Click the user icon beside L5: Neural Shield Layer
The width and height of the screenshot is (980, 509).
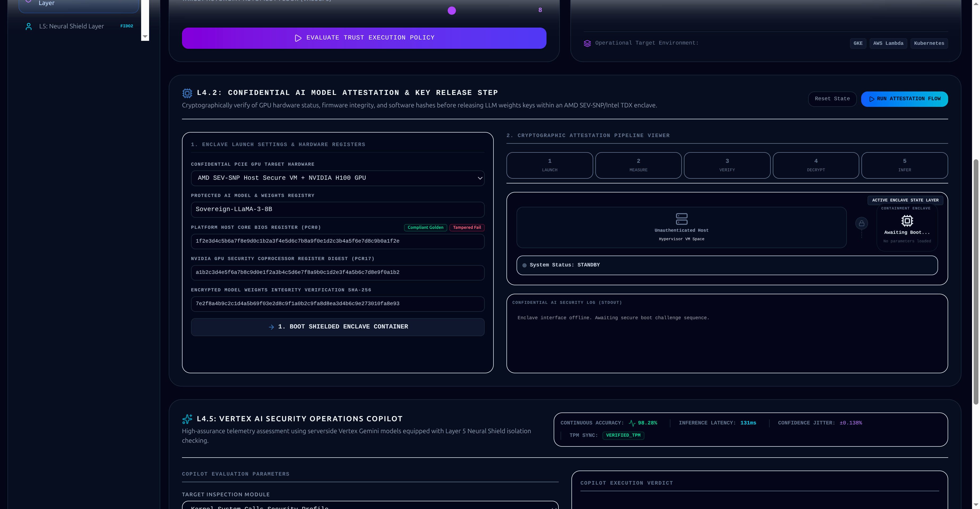tap(29, 26)
